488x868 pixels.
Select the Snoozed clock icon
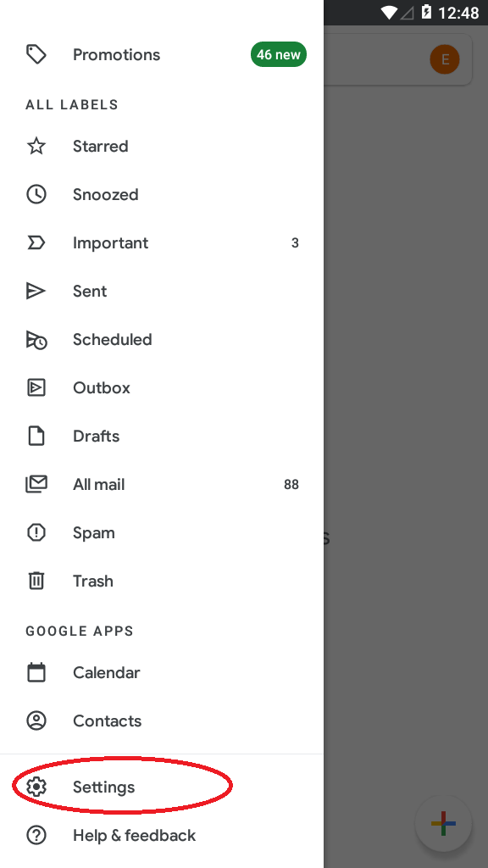click(x=36, y=194)
